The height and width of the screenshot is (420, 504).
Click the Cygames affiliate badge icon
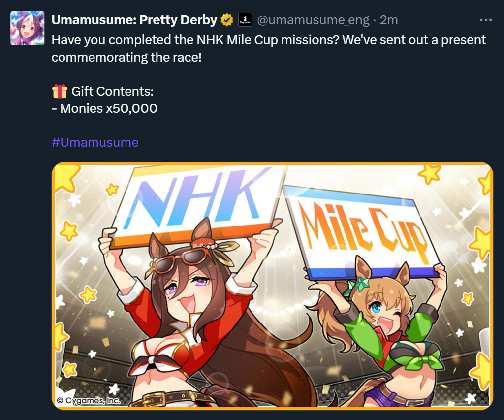click(245, 20)
